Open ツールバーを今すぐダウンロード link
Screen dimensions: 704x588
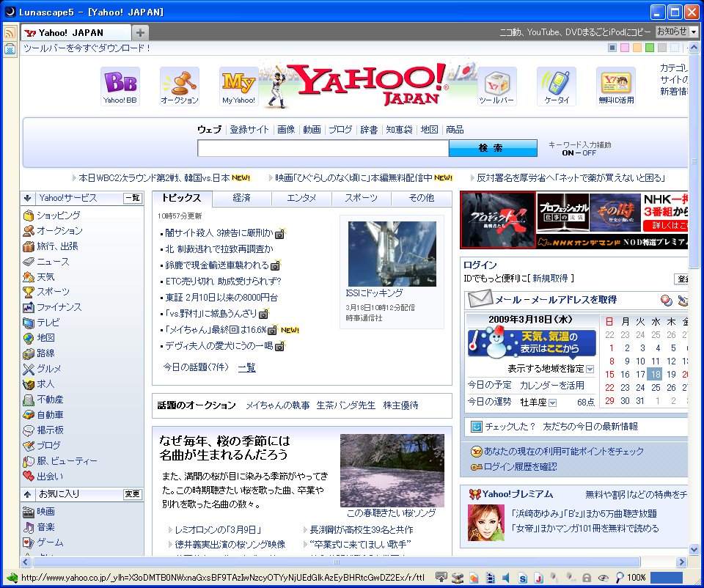point(87,48)
